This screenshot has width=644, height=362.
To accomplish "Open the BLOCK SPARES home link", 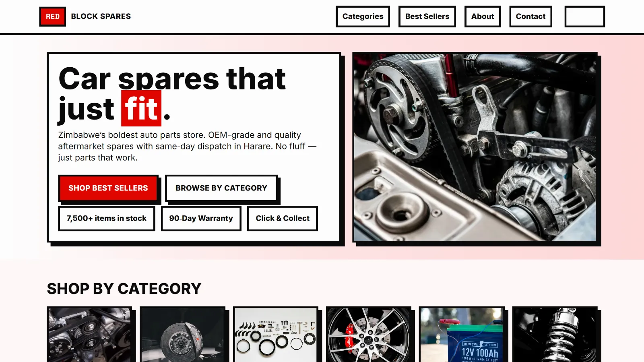I will click(x=101, y=17).
